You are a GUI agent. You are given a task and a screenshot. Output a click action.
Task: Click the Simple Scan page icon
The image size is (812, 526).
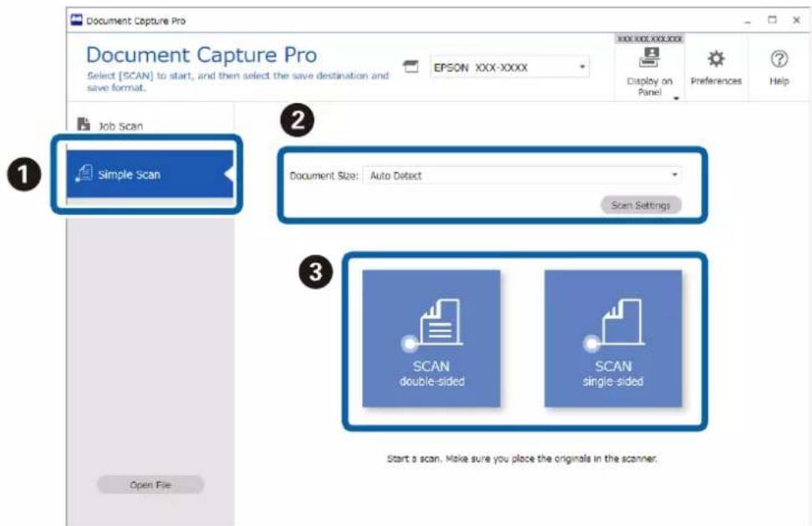click(x=84, y=173)
